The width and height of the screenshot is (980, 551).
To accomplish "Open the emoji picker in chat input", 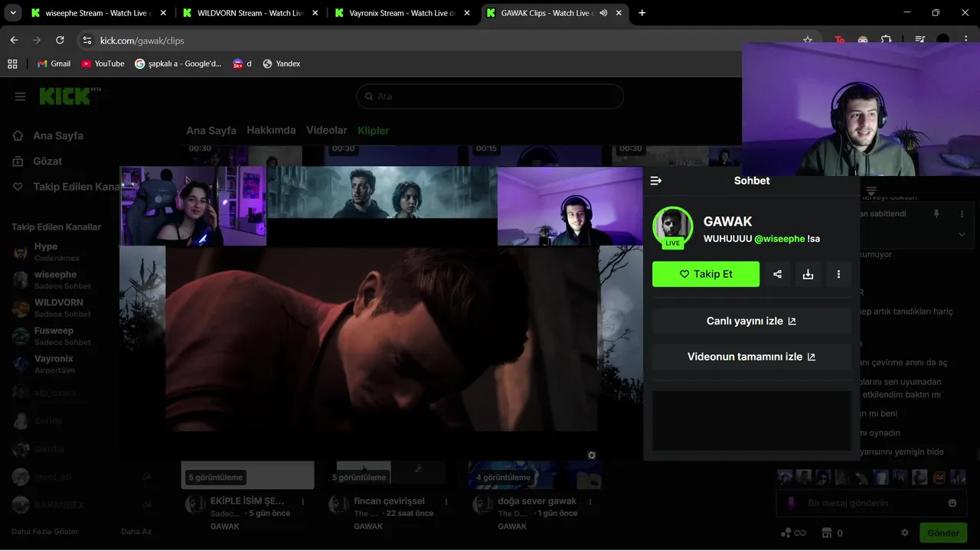I will pyautogui.click(x=952, y=503).
